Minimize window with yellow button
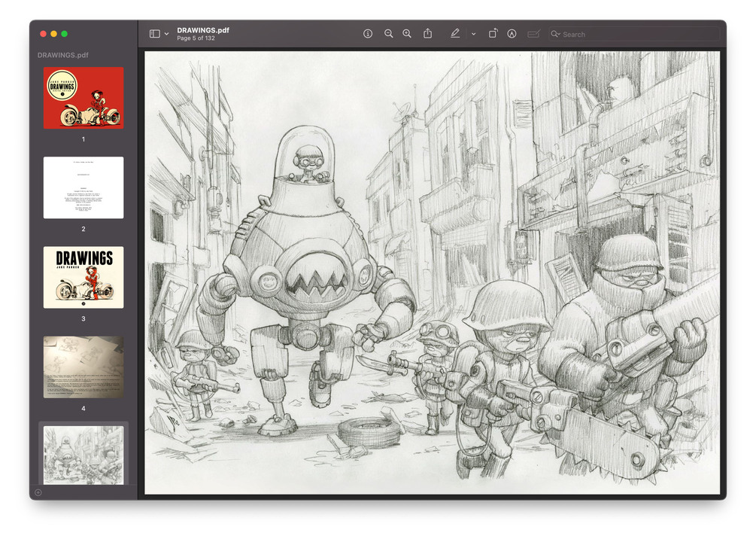The height and width of the screenshot is (539, 756). 53,34
